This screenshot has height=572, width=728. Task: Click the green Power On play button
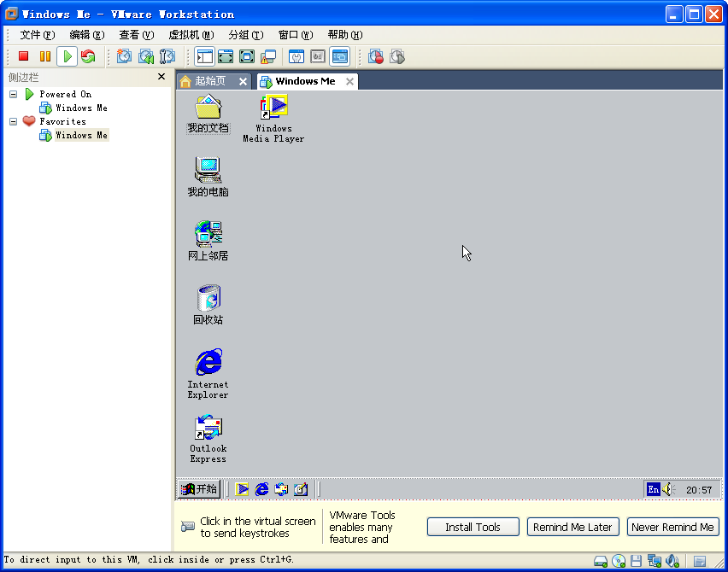pyautogui.click(x=68, y=56)
